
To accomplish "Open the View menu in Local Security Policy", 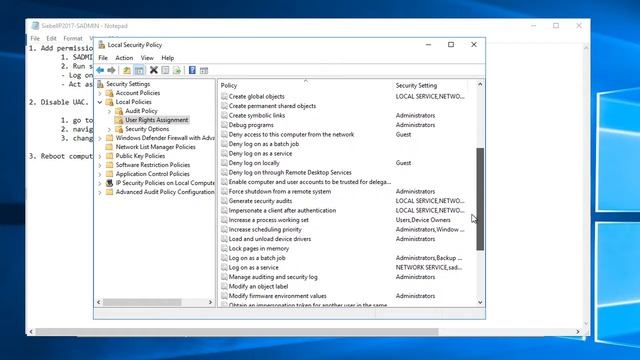I will (x=147, y=58).
